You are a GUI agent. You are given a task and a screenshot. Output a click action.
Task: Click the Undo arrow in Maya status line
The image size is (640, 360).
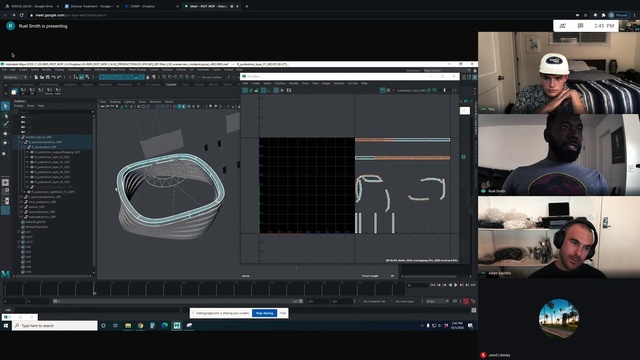pyautogui.click(x=53, y=77)
